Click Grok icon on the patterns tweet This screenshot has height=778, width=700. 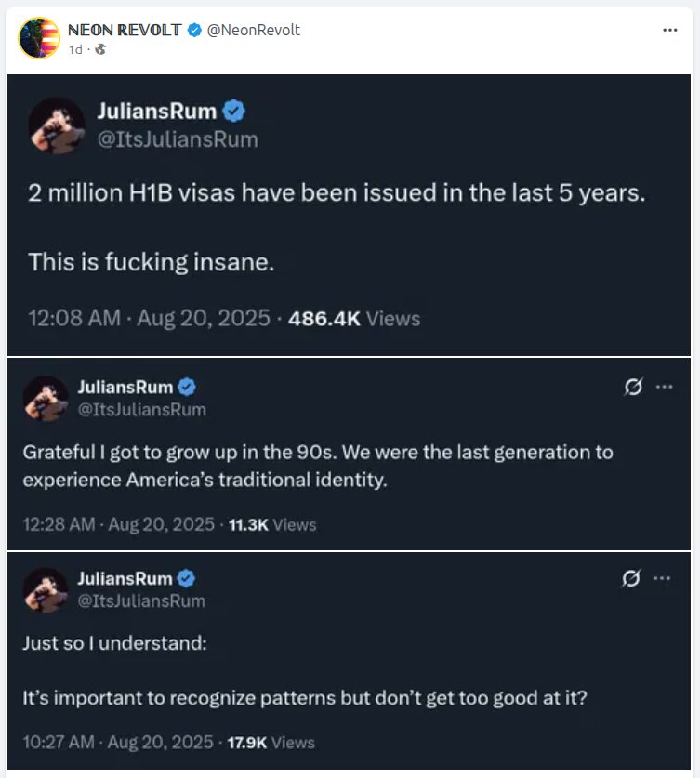coord(631,578)
